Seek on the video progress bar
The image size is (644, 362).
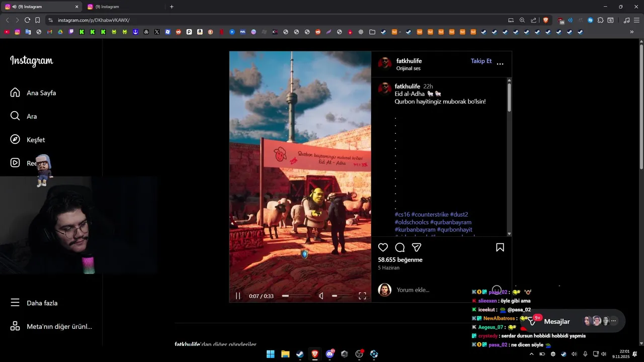tap(296, 296)
